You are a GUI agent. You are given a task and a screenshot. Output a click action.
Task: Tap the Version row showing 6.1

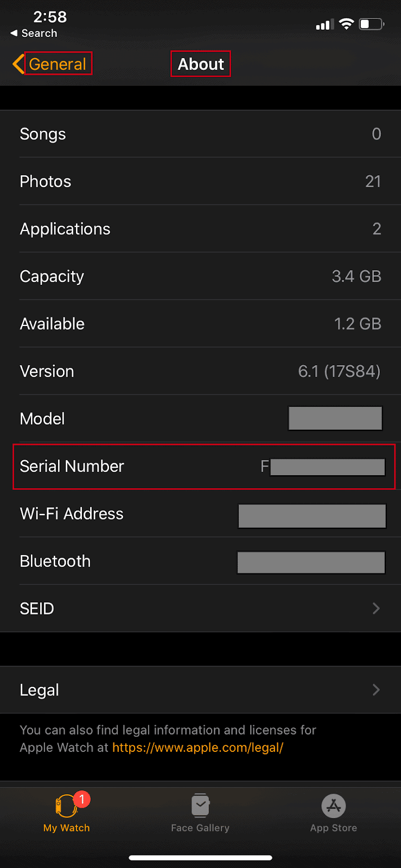click(201, 371)
